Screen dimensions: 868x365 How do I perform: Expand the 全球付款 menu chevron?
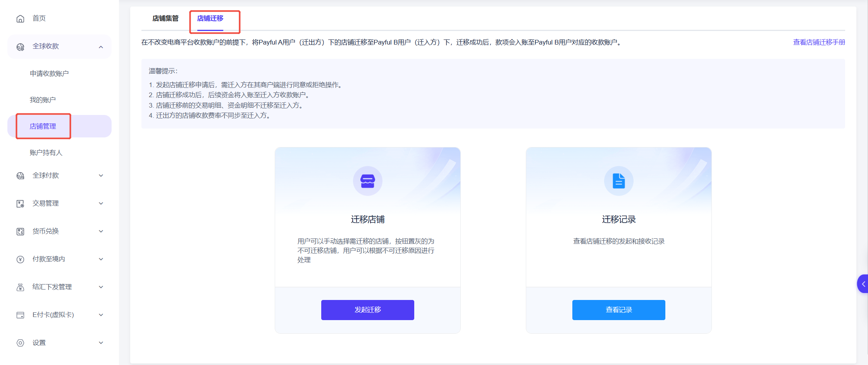click(101, 176)
